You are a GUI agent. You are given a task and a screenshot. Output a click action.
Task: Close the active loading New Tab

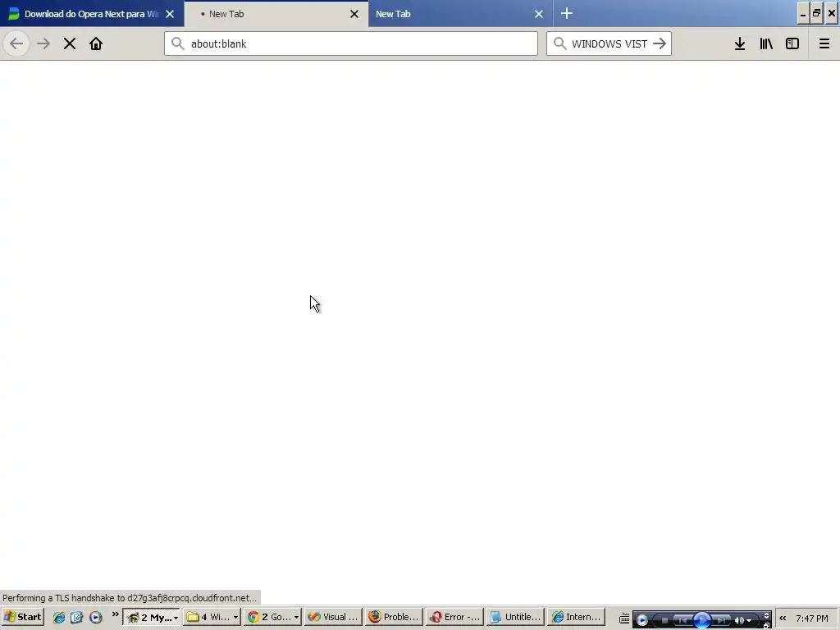tap(354, 14)
